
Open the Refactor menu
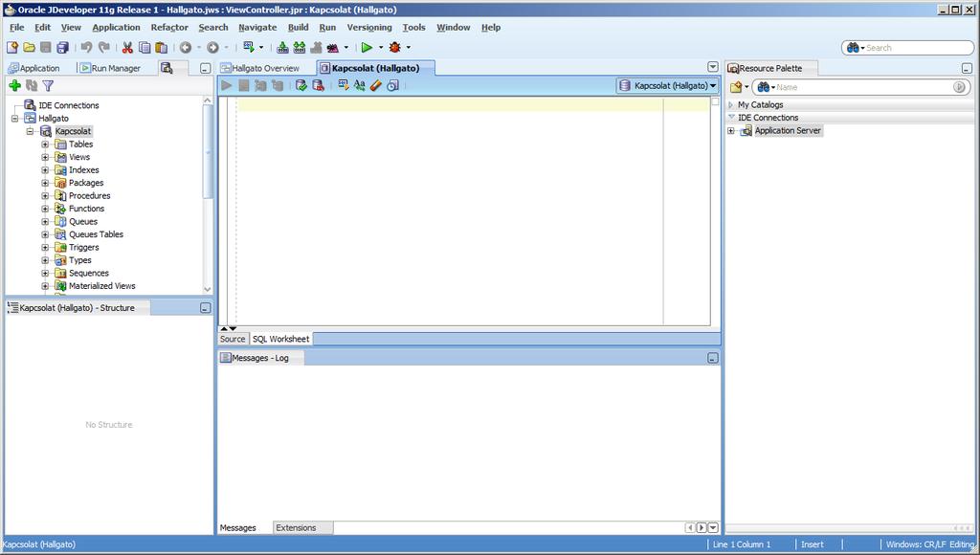pos(169,28)
